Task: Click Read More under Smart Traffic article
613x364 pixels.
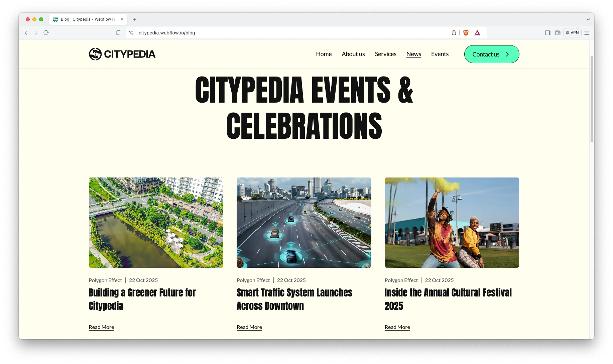Action: point(249,327)
